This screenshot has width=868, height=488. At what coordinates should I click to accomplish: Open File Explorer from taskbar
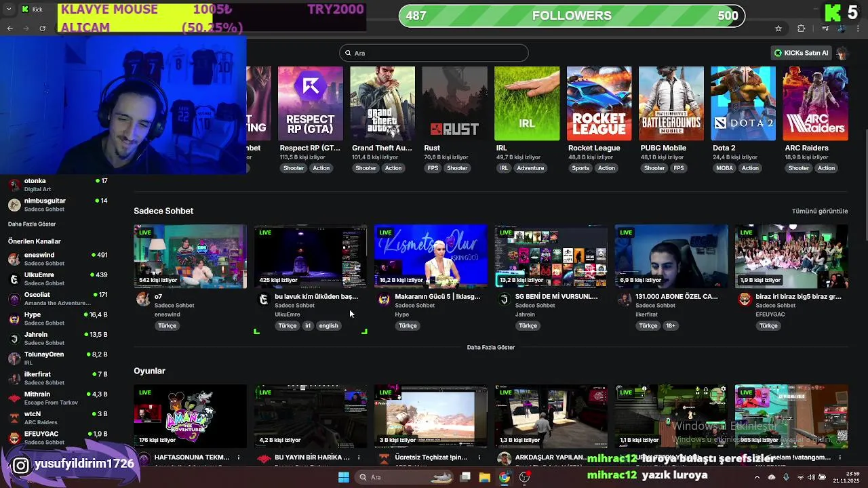(484, 477)
